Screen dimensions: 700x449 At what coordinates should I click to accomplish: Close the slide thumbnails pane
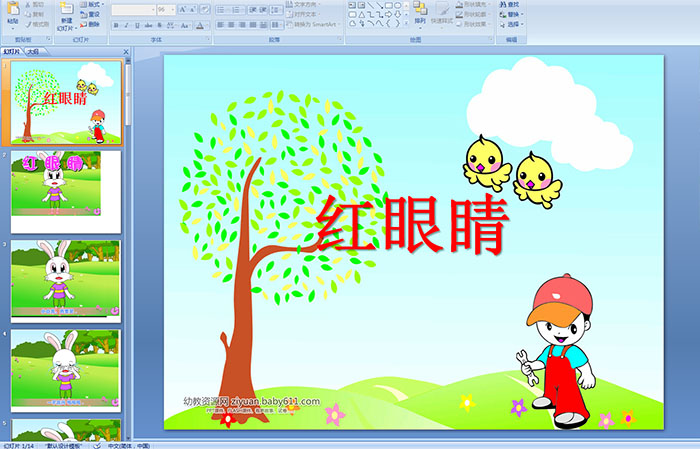[x=126, y=52]
